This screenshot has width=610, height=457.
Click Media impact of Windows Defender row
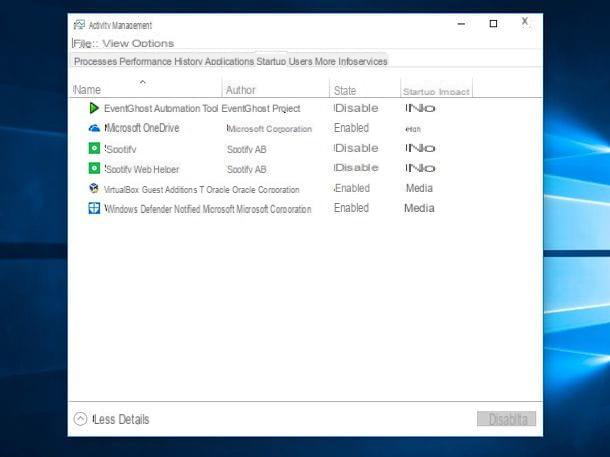tap(419, 208)
